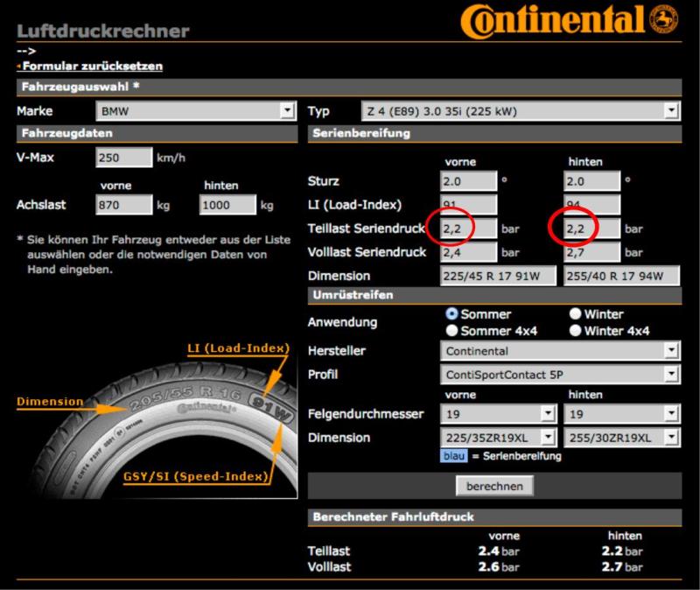
Task: Click rear Volllast Seriendruck 2,7 field
Action: [x=590, y=252]
